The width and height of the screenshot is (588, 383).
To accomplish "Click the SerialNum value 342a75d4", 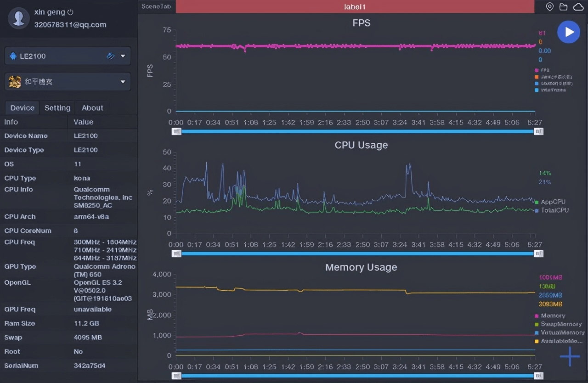I will pos(89,366).
